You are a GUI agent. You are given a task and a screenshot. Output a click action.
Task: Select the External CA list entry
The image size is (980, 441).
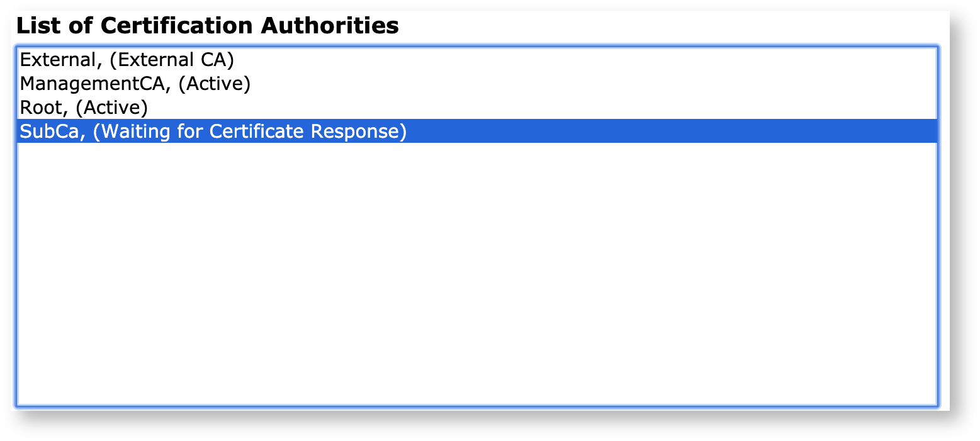tap(127, 60)
